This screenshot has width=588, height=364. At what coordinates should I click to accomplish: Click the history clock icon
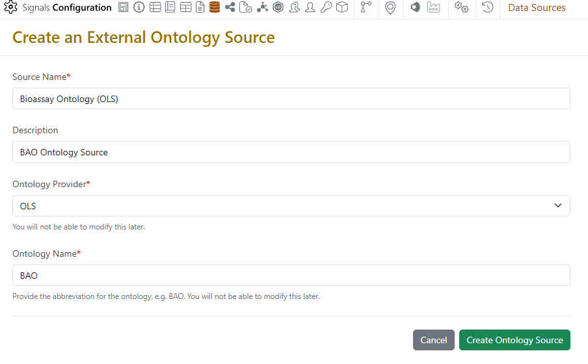pyautogui.click(x=487, y=8)
